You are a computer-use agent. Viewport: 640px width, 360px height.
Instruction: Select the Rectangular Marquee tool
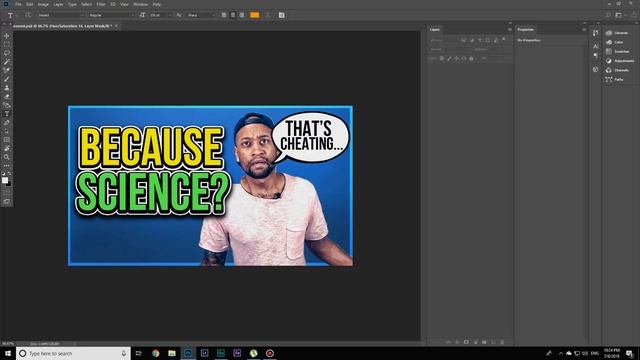tap(7, 44)
